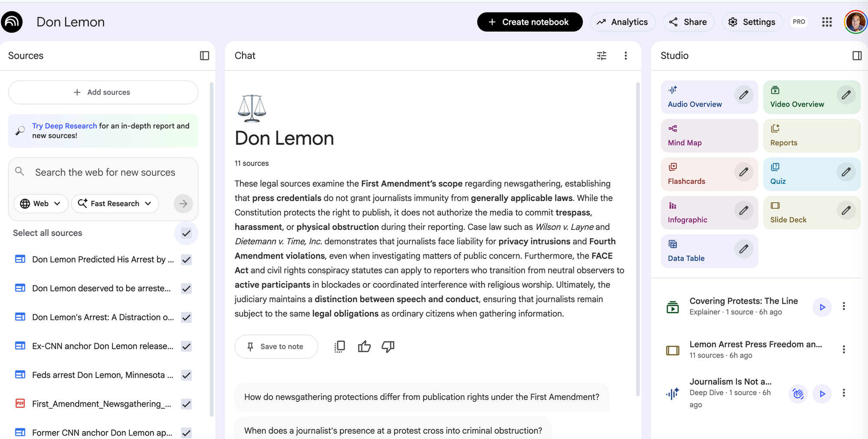
Task: Collapse the Sources panel
Action: click(204, 56)
